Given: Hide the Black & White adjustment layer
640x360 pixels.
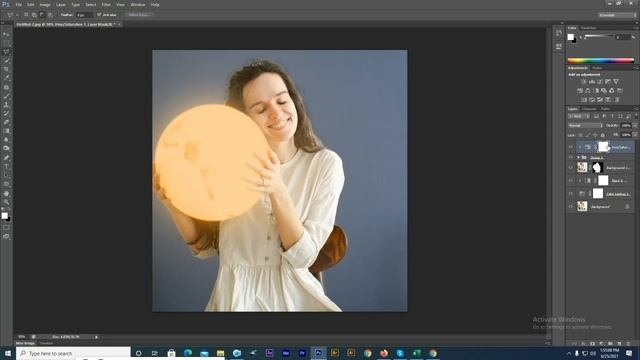Looking at the screenshot, I should [571, 180].
